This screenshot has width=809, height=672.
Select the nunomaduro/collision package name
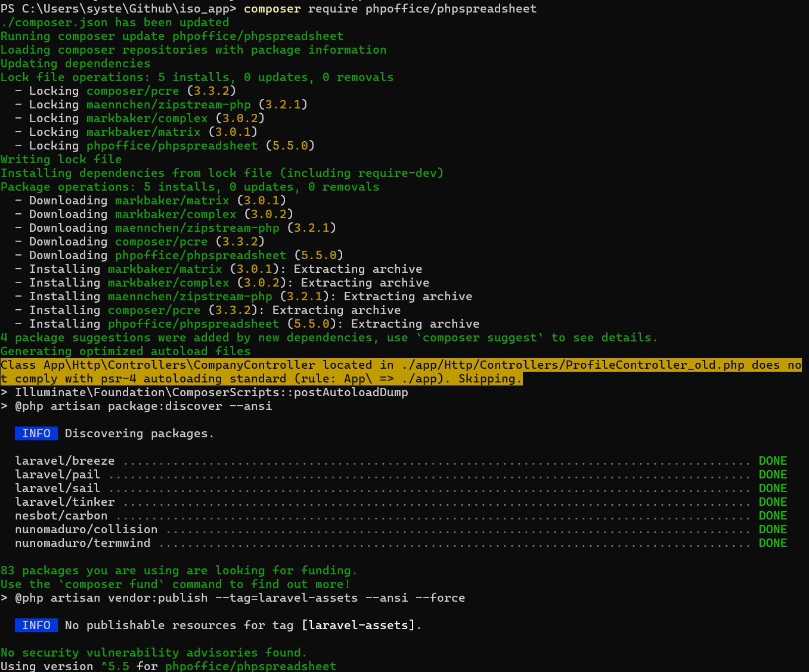pos(86,529)
